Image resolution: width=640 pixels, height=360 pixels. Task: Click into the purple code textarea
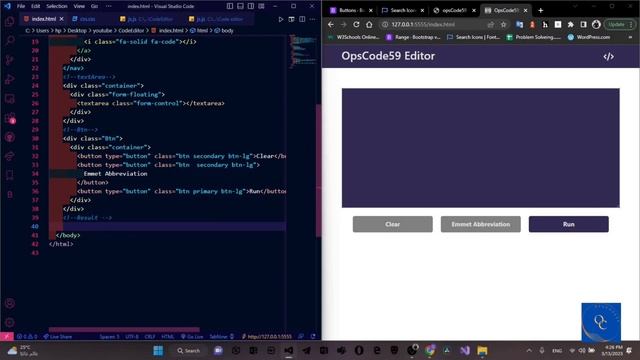(481, 148)
